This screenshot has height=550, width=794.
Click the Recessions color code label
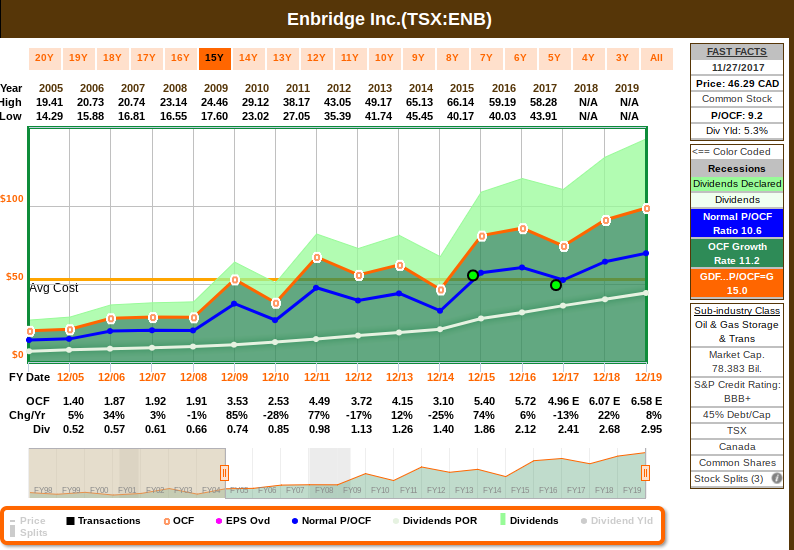click(737, 169)
